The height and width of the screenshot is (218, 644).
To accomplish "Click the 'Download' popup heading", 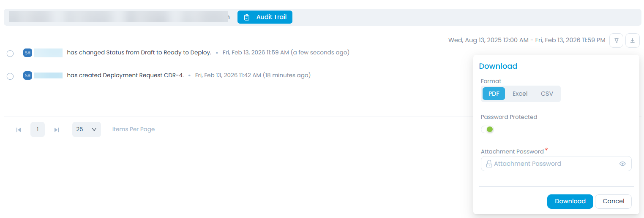I will coord(498,66).
